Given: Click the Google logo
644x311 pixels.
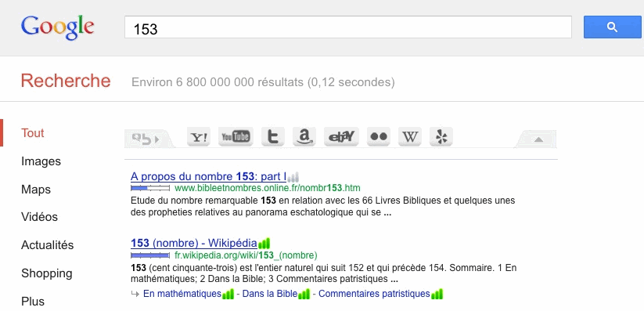Looking at the screenshot, I should coord(57,27).
